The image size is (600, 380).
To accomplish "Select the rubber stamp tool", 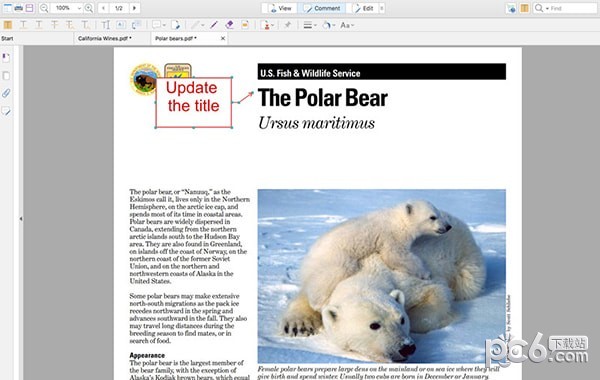I will (x=266, y=25).
